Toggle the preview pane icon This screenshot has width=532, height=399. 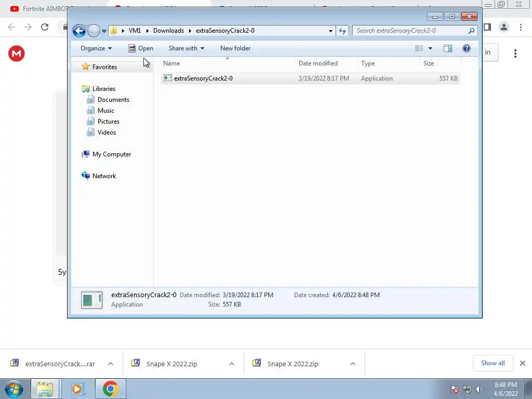(447, 48)
